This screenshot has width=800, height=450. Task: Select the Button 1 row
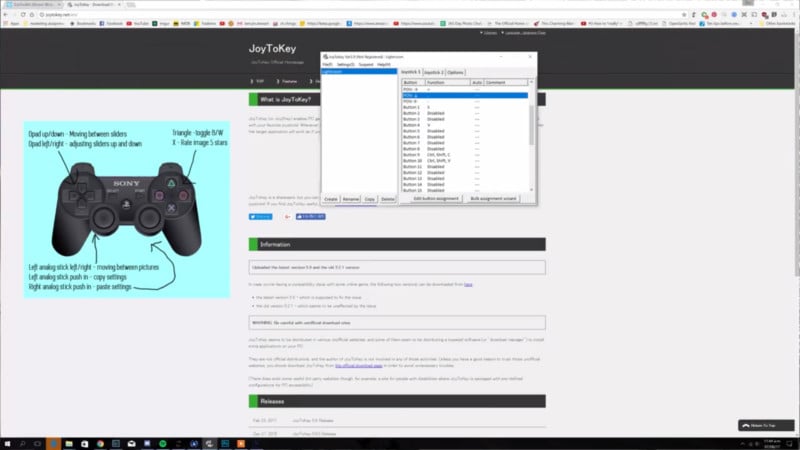coord(465,107)
